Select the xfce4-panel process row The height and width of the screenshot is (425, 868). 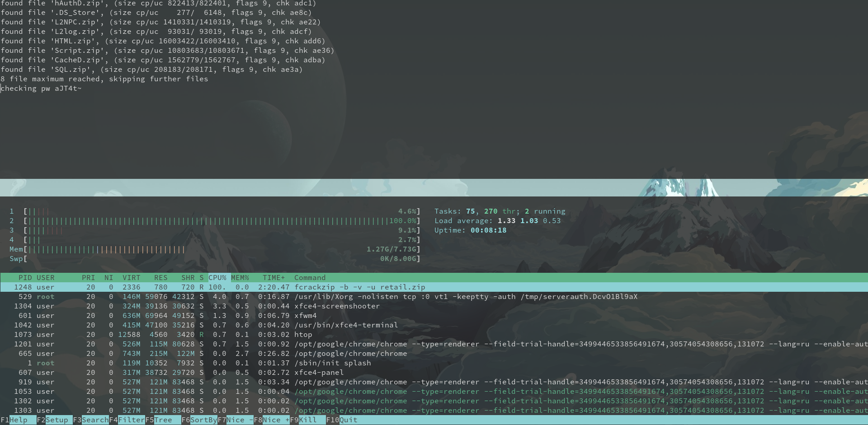(x=434, y=373)
